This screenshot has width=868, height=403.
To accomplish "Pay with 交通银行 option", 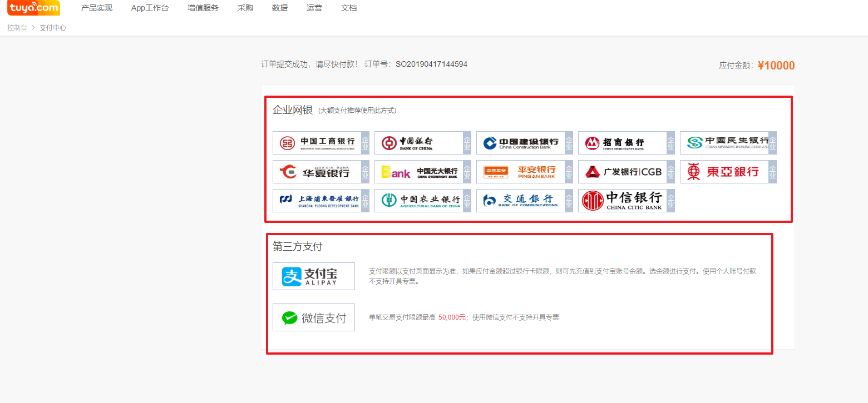I will point(525,201).
